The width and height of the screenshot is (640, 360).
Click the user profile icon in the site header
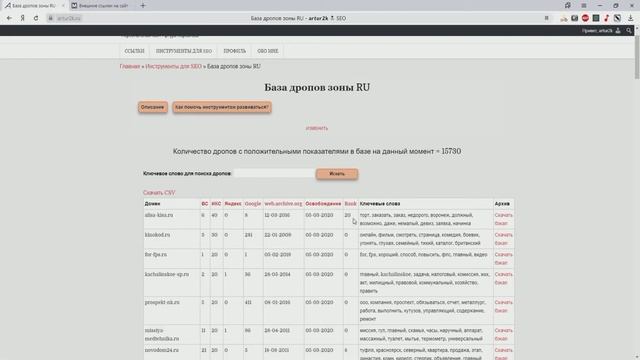click(618, 31)
